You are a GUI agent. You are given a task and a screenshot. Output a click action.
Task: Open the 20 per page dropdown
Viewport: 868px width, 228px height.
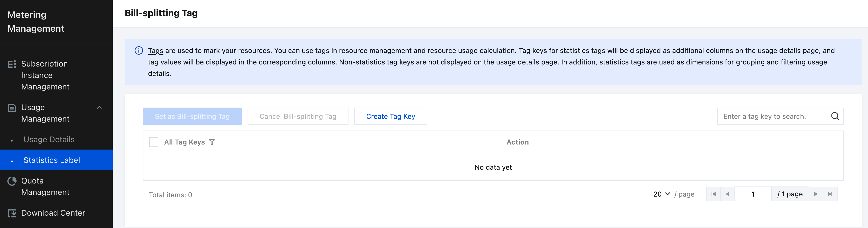[x=661, y=194]
